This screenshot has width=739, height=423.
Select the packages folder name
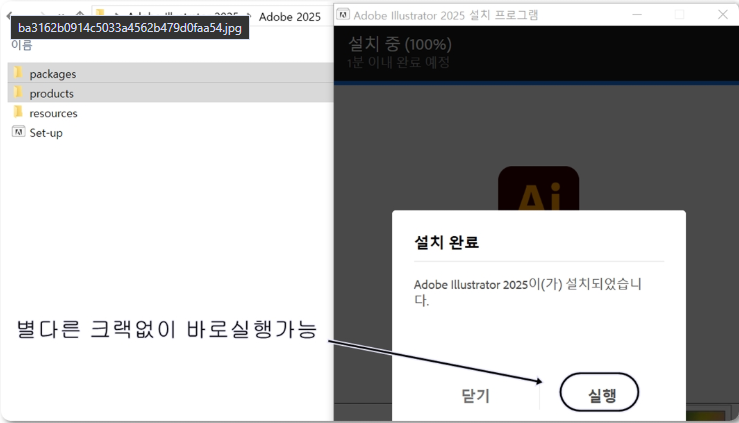click(53, 74)
